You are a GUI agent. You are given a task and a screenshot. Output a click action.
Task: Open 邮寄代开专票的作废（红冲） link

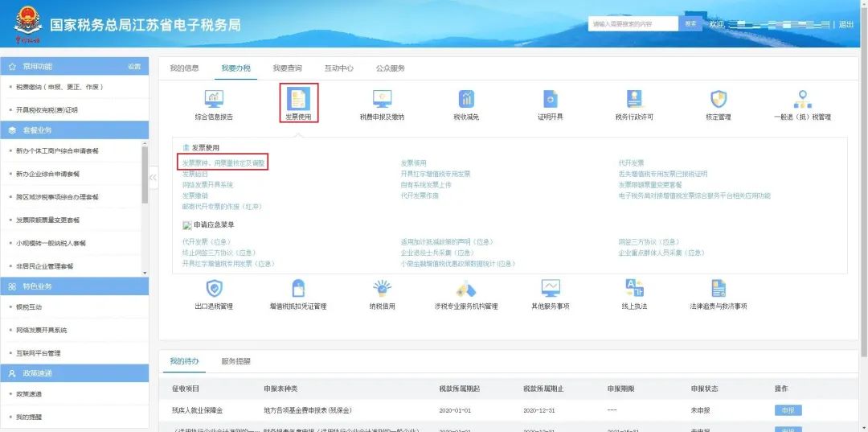click(x=222, y=206)
